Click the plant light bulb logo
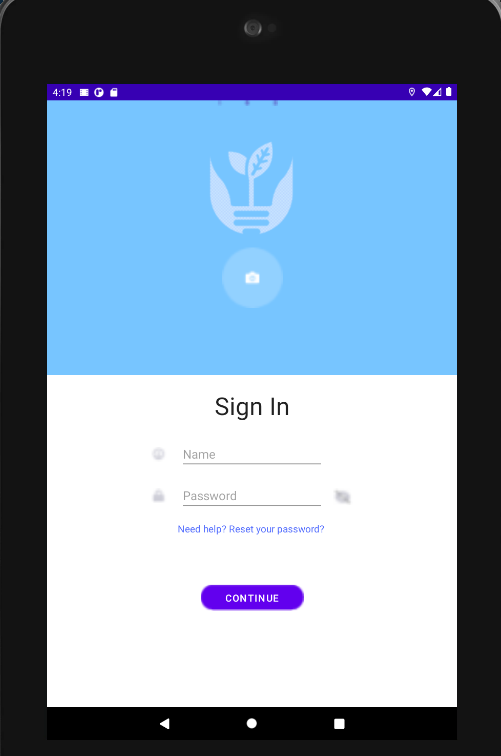Viewport: 501px width, 756px height. (251, 188)
